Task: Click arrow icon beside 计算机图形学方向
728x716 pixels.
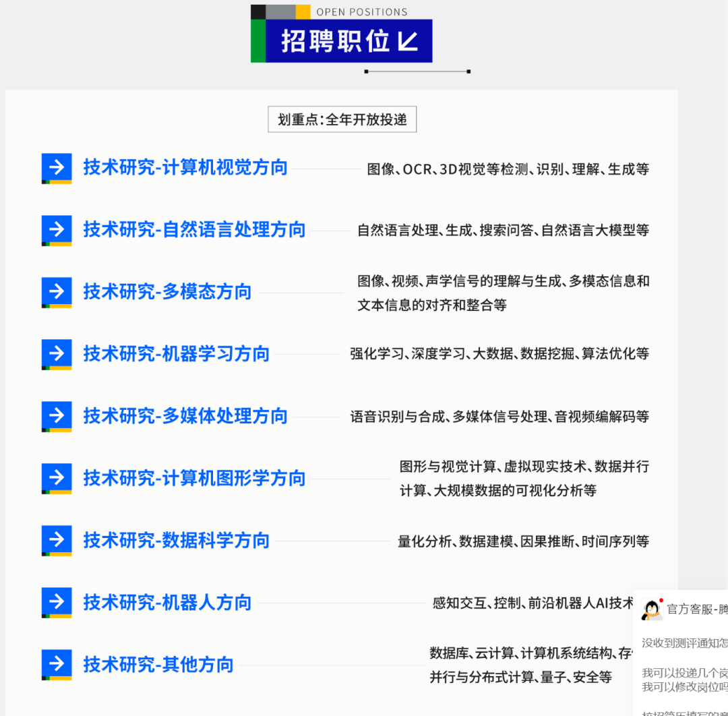Action: (x=57, y=479)
